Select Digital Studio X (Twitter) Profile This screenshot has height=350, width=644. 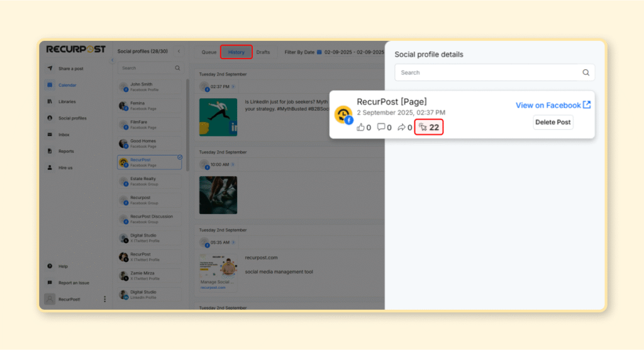150,238
